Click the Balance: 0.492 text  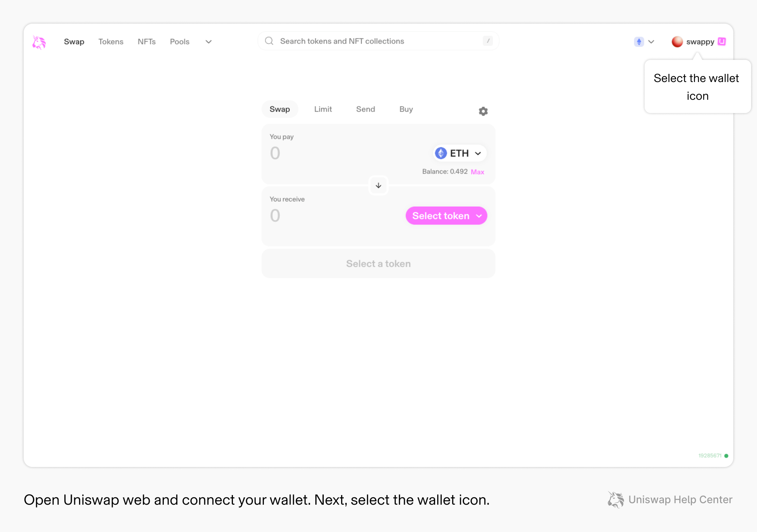pyautogui.click(x=445, y=172)
